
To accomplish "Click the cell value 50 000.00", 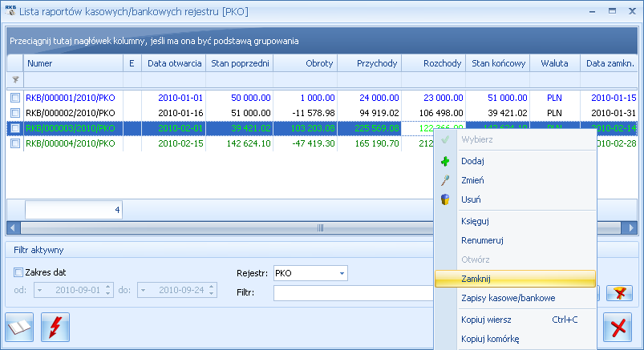I will pos(250,98).
